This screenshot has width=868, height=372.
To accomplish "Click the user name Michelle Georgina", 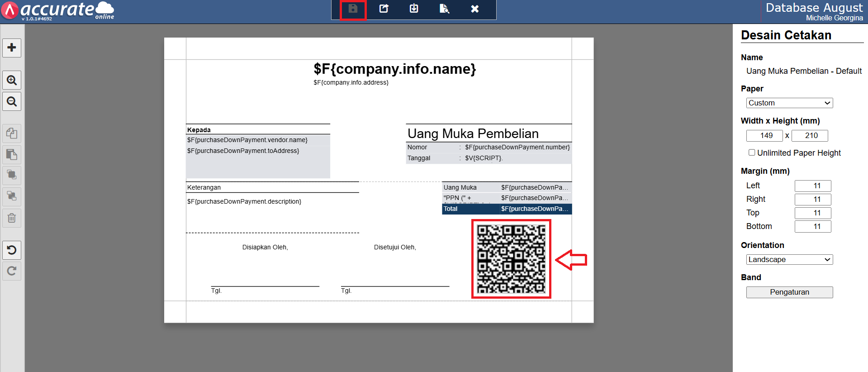I will [x=834, y=18].
